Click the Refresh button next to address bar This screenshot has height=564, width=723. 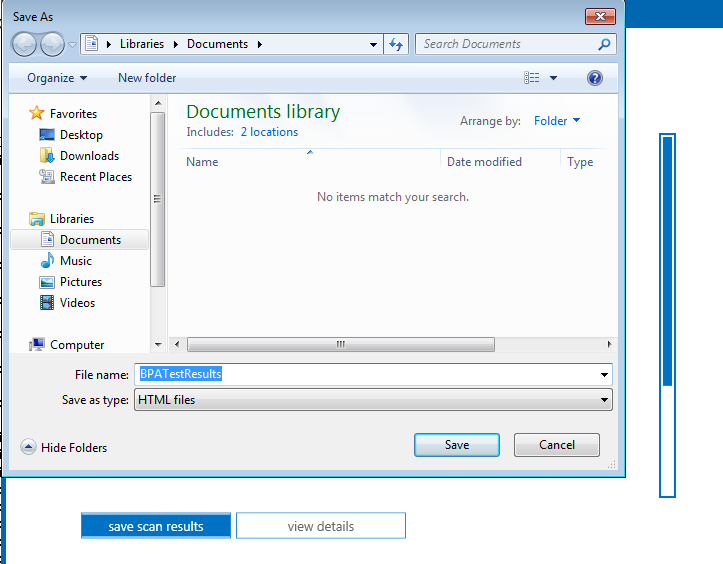pyautogui.click(x=396, y=44)
